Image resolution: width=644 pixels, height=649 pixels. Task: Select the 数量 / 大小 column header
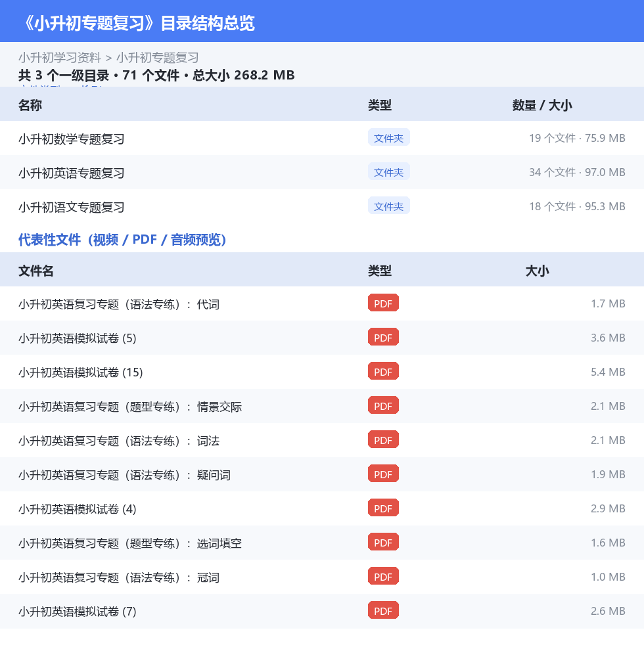click(x=542, y=105)
